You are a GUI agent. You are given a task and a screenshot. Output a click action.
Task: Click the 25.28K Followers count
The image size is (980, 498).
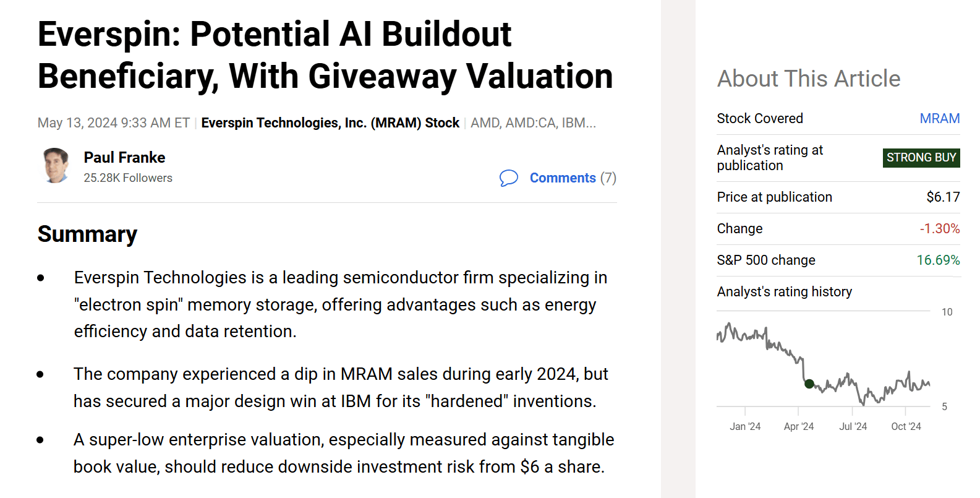[x=128, y=178]
